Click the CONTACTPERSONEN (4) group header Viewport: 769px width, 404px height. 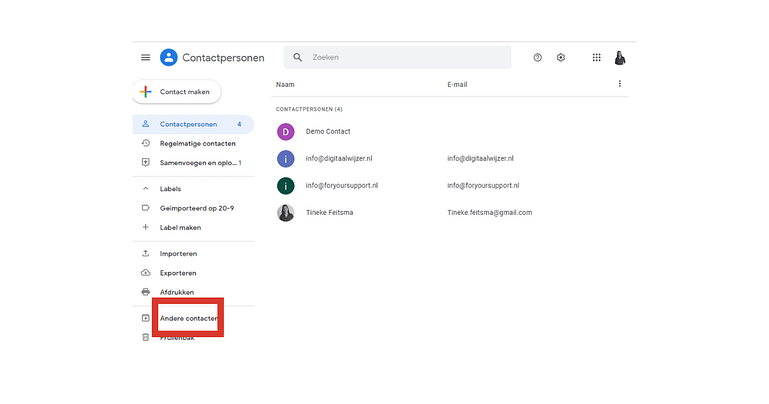(x=309, y=109)
